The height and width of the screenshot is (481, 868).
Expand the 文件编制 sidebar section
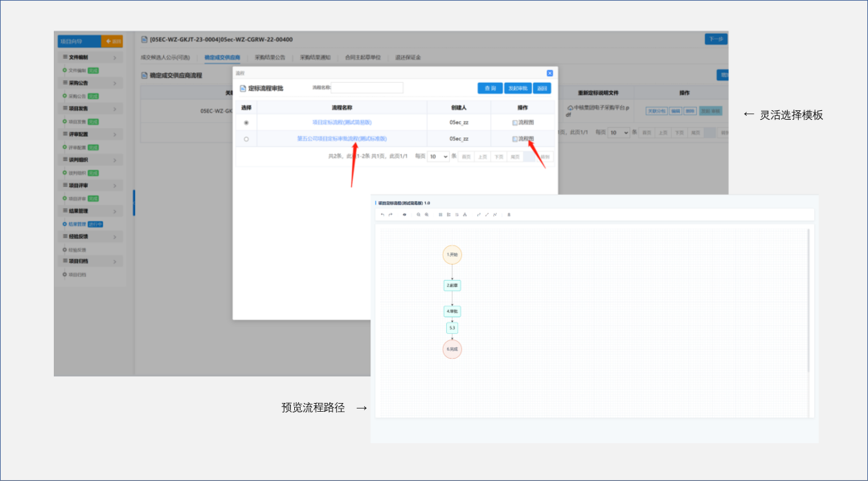(91, 58)
